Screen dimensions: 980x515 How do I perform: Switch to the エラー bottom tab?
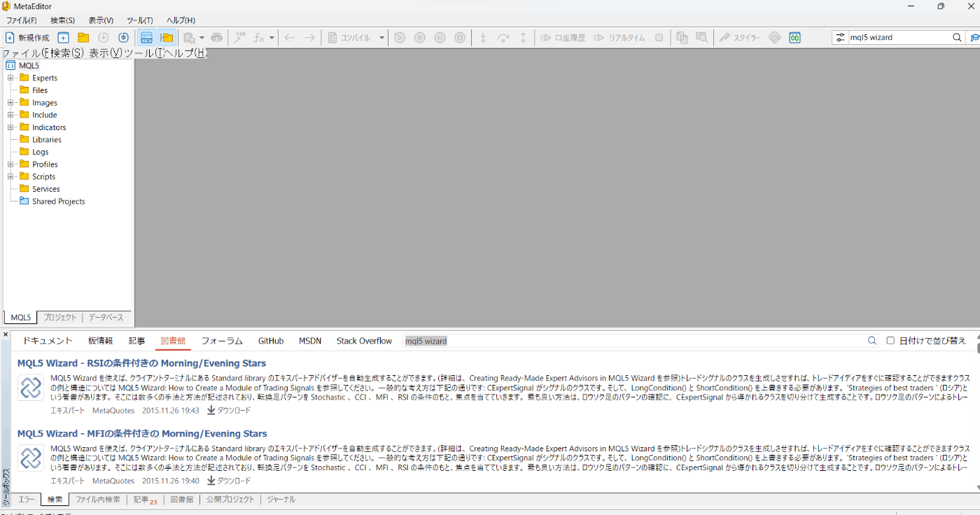click(26, 500)
